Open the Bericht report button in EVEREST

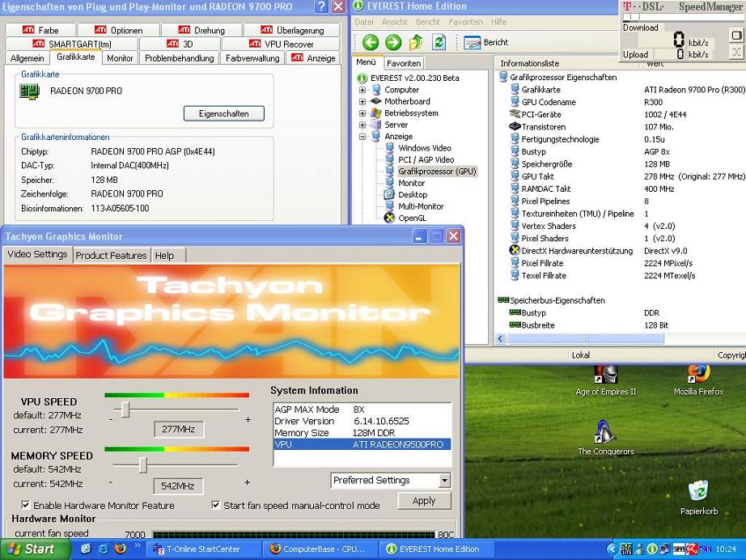[x=485, y=42]
